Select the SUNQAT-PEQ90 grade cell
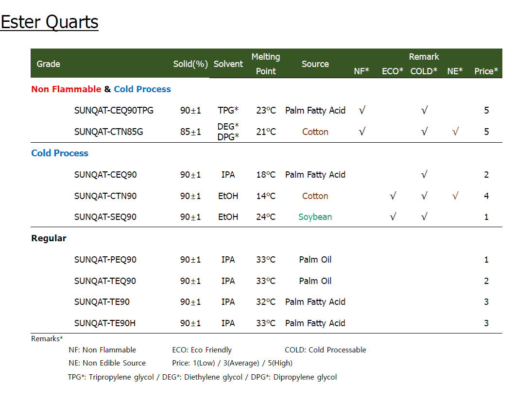The height and width of the screenshot is (400, 532). coord(105,260)
